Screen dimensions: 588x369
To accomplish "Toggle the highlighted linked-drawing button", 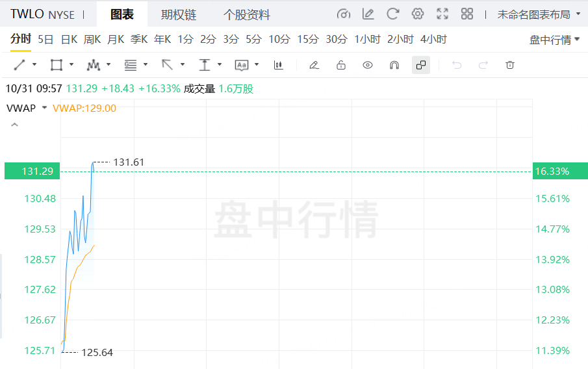I will click(421, 65).
